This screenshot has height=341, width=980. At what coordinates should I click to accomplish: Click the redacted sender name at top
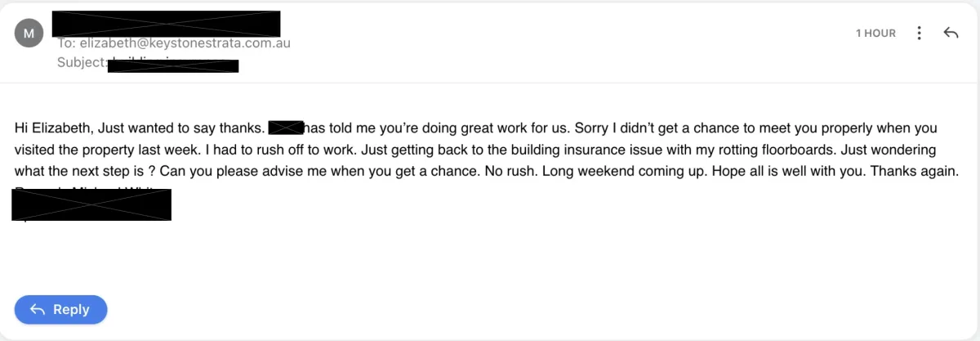point(166,23)
